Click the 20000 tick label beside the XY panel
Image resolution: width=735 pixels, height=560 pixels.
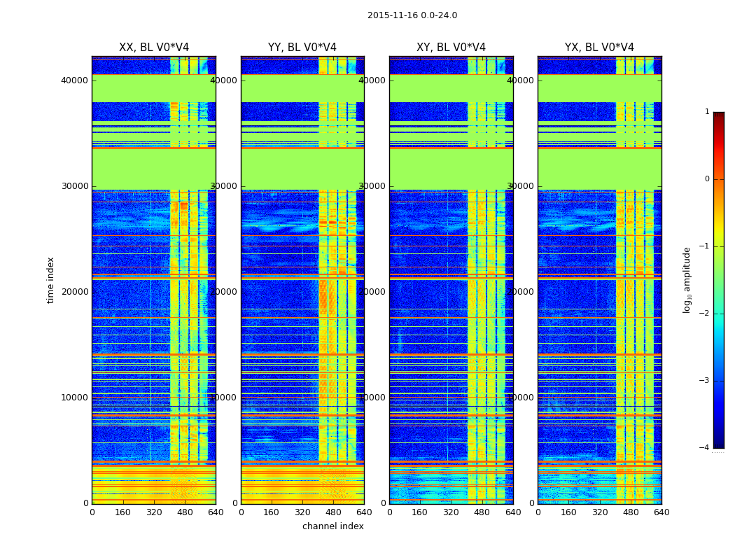coord(372,291)
